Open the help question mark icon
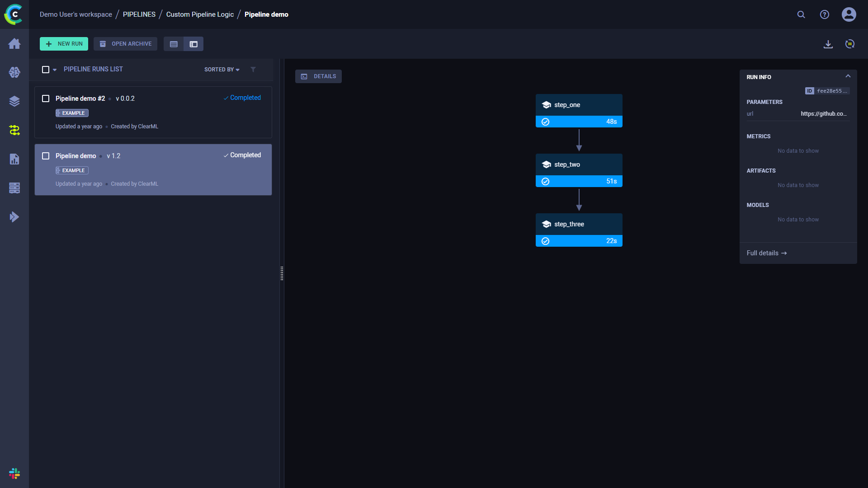 tap(825, 14)
